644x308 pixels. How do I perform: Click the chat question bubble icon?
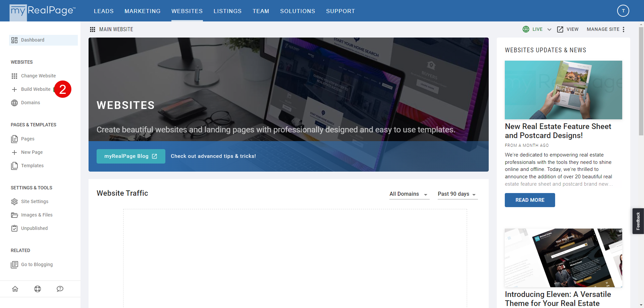[60, 289]
